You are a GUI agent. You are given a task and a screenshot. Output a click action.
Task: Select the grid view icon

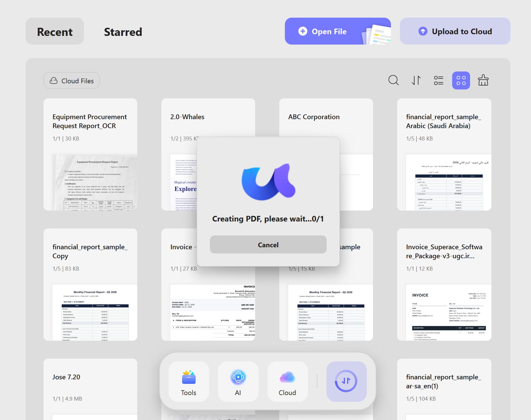pos(461,80)
